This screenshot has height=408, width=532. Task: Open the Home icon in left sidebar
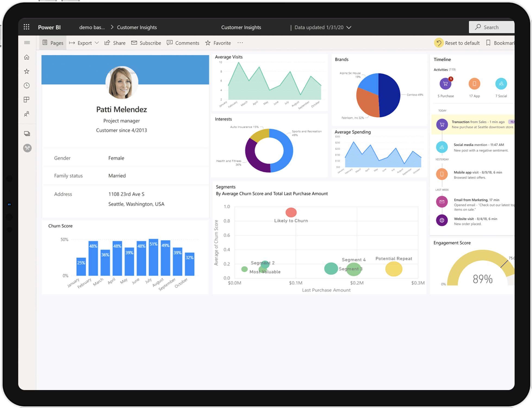pos(27,57)
